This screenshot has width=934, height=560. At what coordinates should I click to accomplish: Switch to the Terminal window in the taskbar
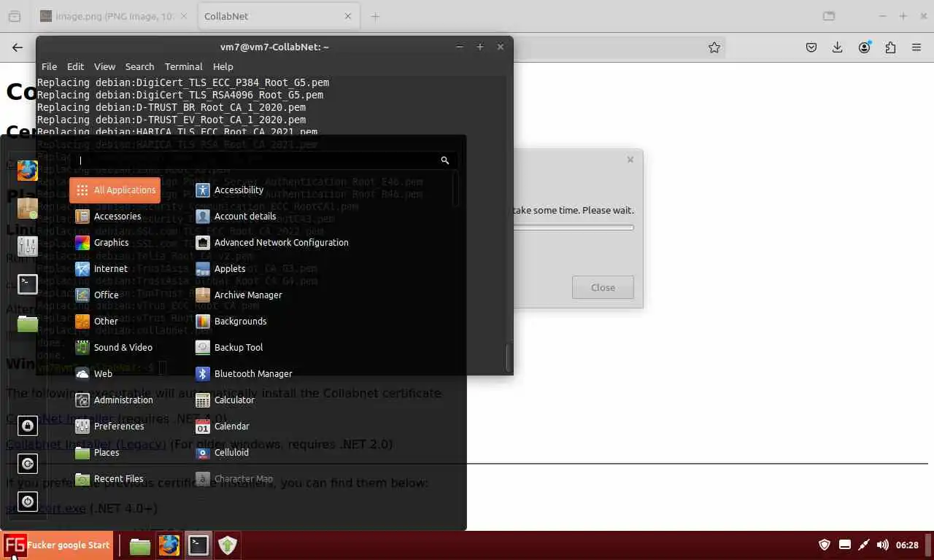[198, 545]
